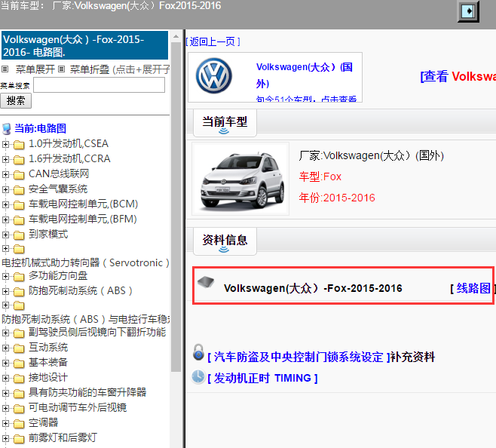
Task: Click folder icon for 可电动调节车外后视镜
Action: click(x=19, y=409)
